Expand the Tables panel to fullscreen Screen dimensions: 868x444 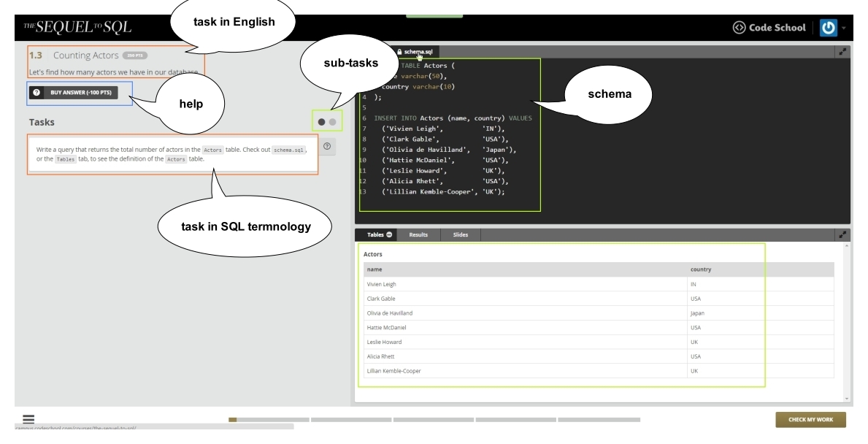click(842, 234)
